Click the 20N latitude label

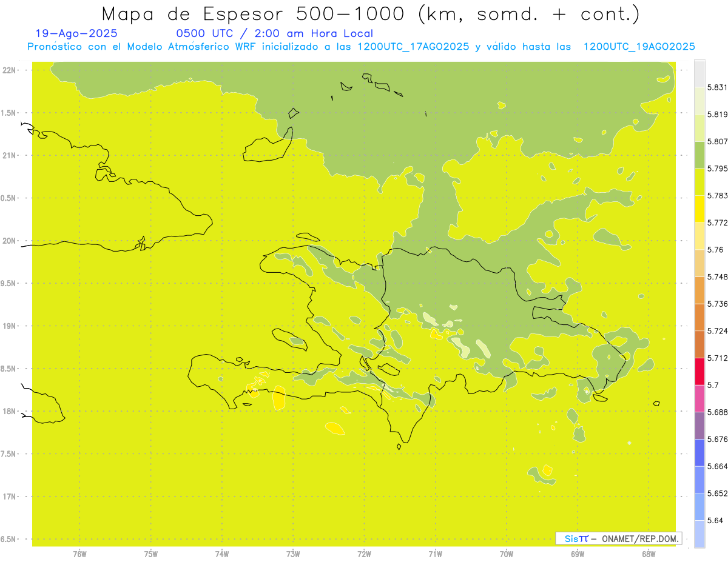tap(10, 241)
